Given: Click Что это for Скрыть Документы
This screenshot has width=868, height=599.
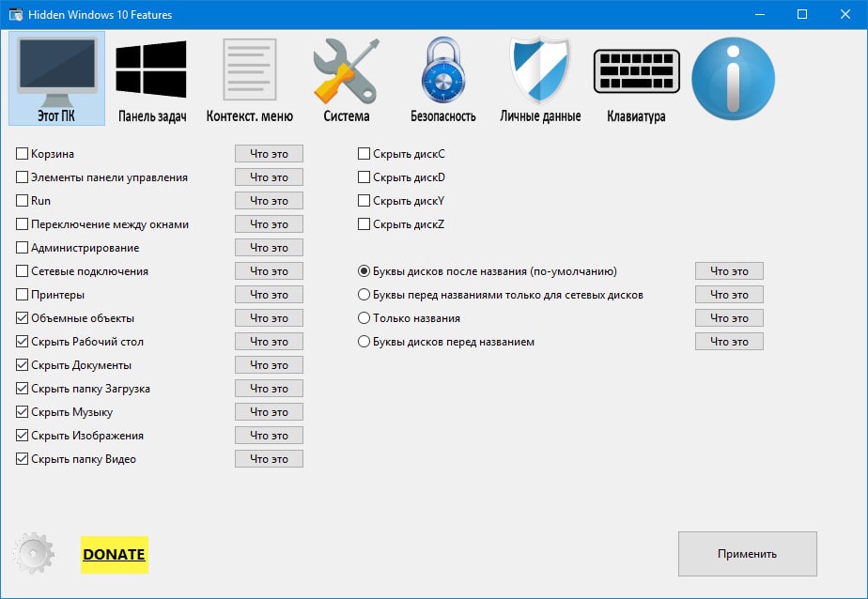Looking at the screenshot, I should click(269, 365).
